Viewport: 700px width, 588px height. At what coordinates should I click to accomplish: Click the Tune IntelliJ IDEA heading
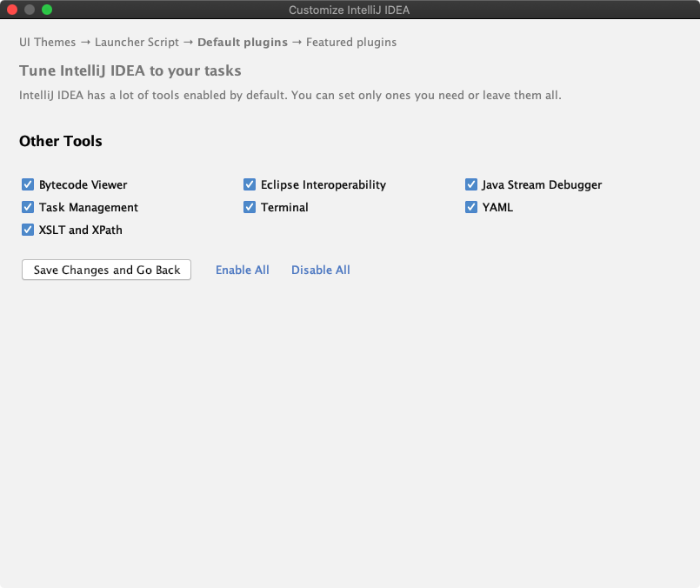(x=130, y=70)
